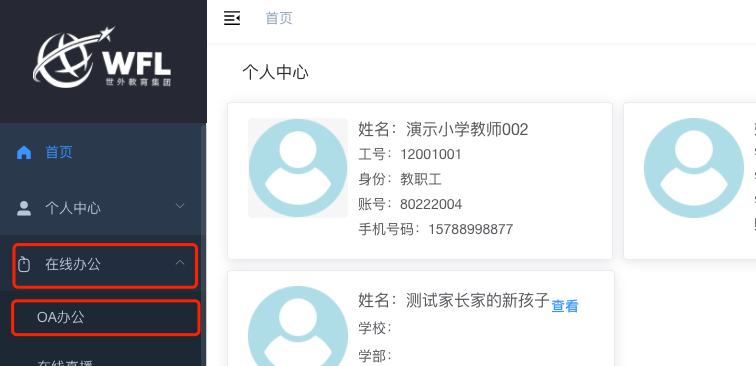Click the avatar of 演示小学教师002
Viewport: 756px width, 366px height.
[x=298, y=168]
